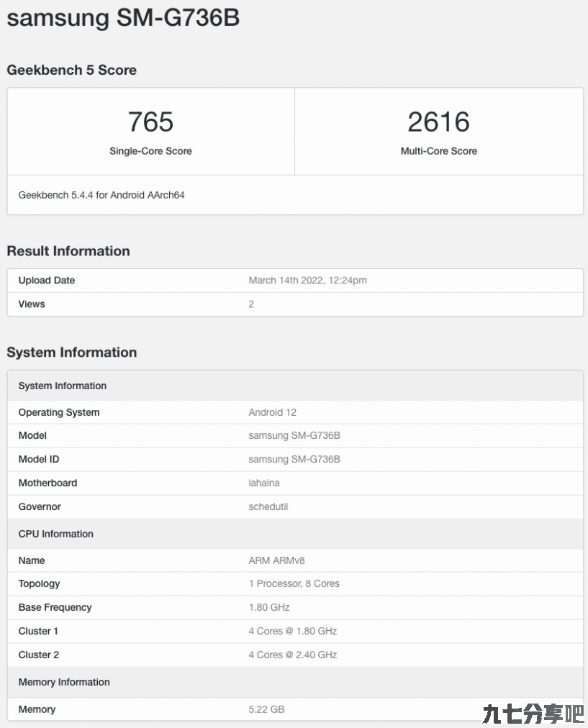Click the 'Cluster 2' label

tap(39, 655)
